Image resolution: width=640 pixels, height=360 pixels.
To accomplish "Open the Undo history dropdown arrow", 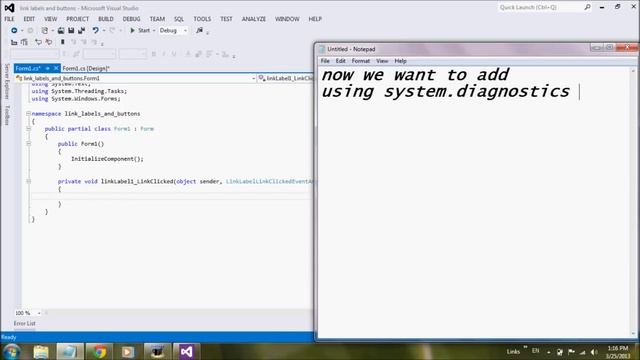I will coord(104,31).
